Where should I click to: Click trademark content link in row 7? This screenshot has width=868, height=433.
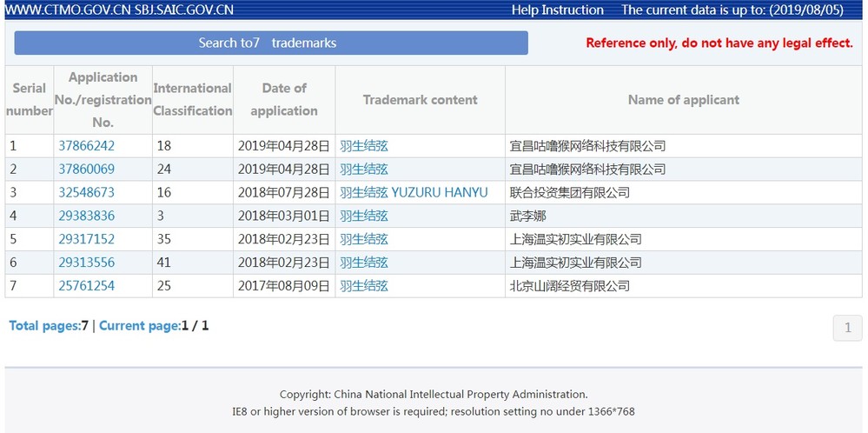click(x=364, y=286)
